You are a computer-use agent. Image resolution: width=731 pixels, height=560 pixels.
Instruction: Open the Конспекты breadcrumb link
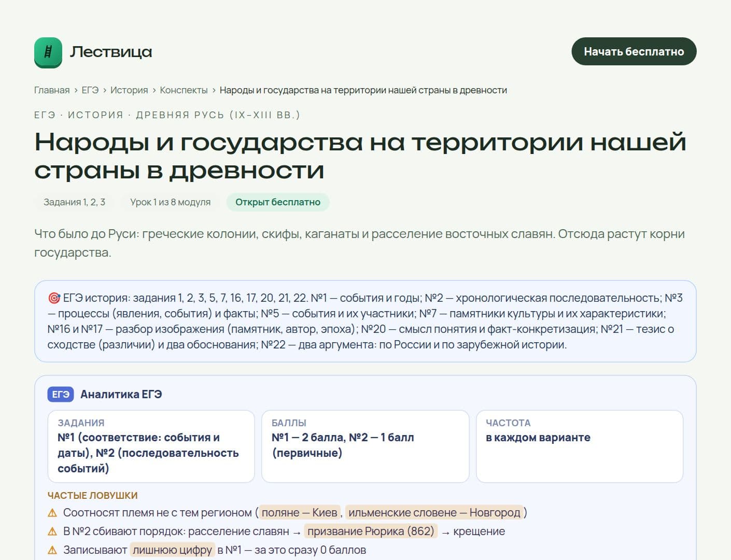pyautogui.click(x=184, y=90)
